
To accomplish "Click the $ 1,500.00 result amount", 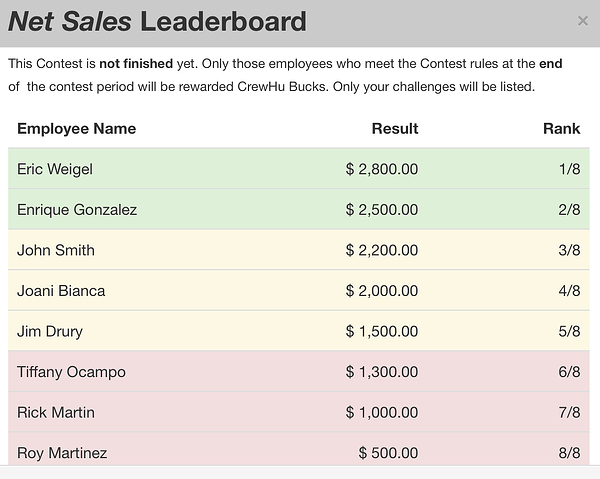I will (x=382, y=331).
